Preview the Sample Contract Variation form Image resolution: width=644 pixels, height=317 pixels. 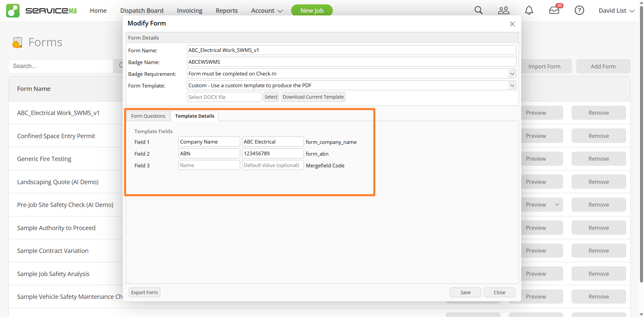pyautogui.click(x=541, y=251)
